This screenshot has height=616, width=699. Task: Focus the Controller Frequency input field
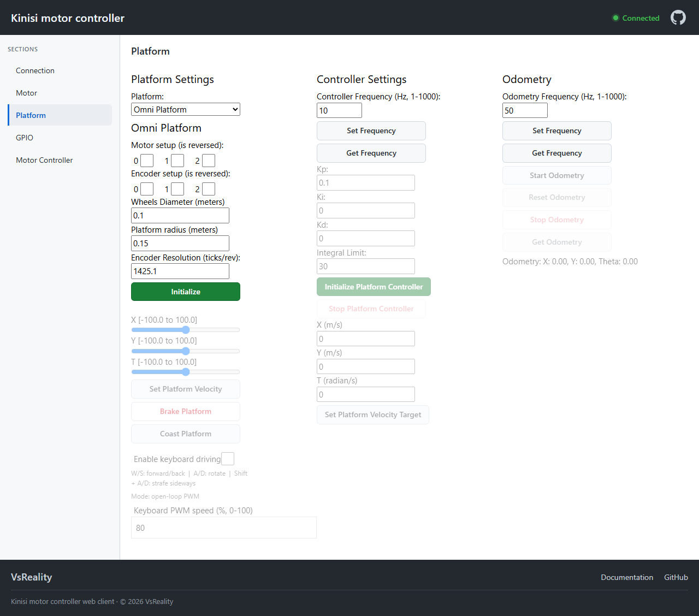[x=339, y=110]
